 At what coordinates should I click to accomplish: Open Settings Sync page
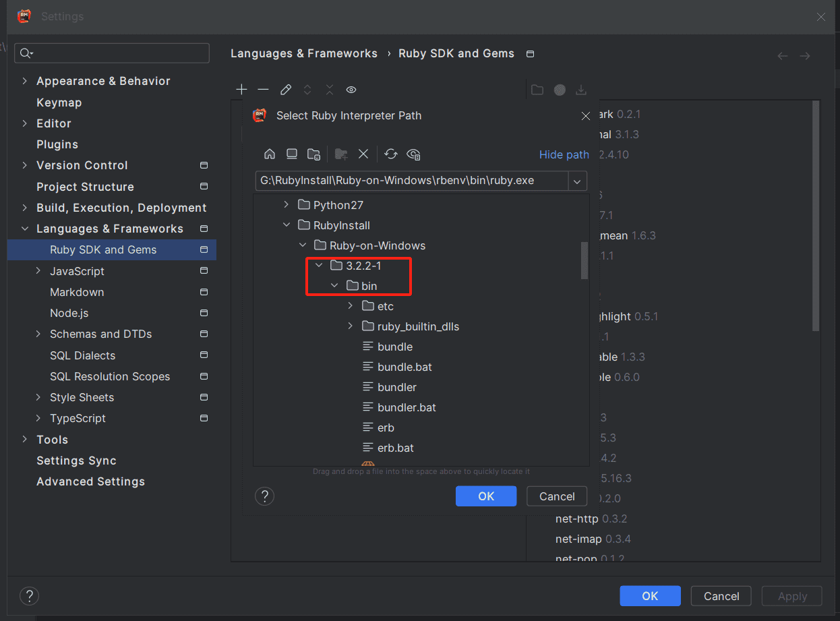point(76,461)
